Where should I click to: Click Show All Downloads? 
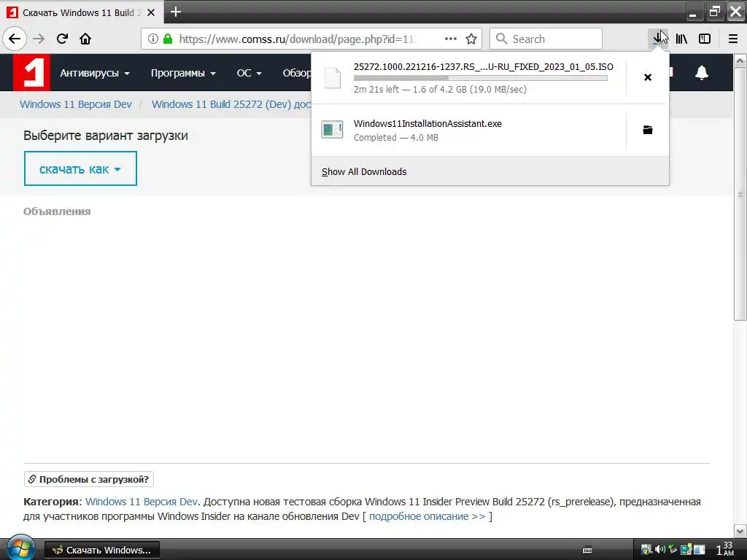point(364,172)
